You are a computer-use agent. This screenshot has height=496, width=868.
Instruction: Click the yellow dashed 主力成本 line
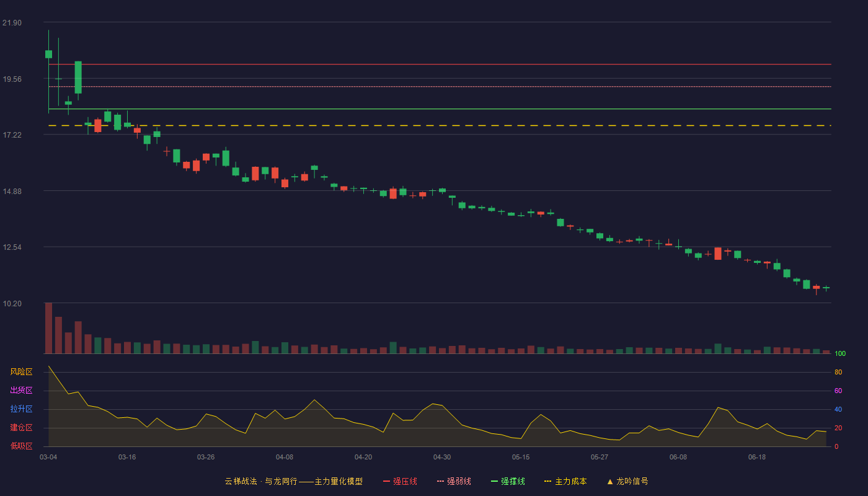[440, 126]
